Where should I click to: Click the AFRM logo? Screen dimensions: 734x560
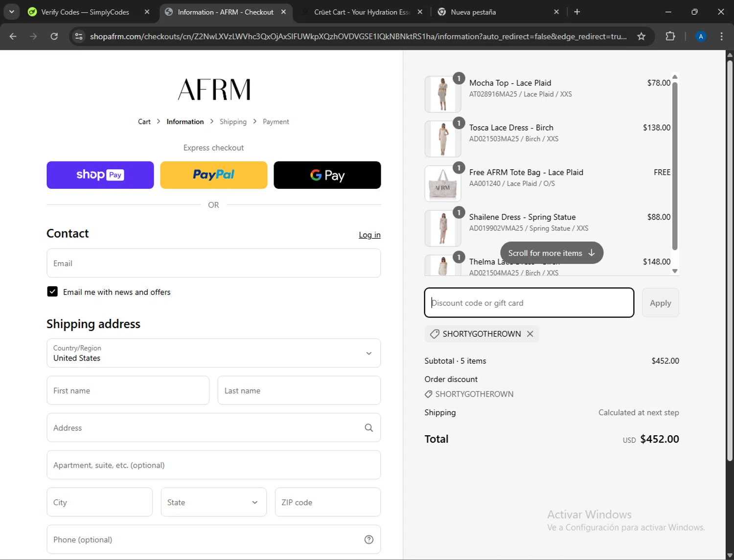point(214,90)
